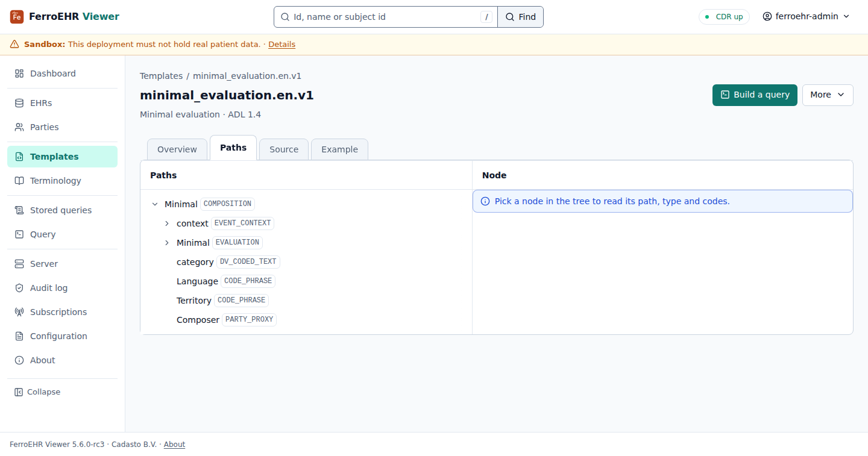The image size is (868, 456).
Task: Select the Language CODE_PHRASE tree node
Action: pos(225,281)
